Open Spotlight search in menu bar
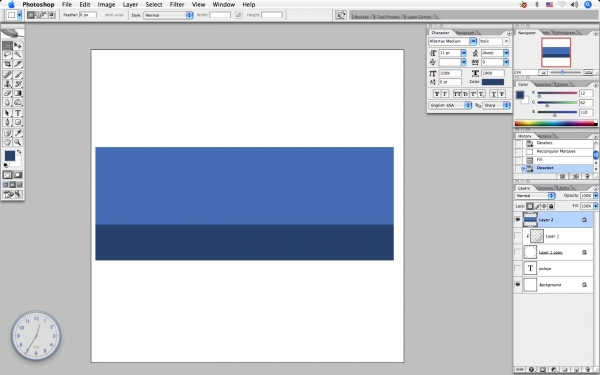600x375 pixels. click(589, 5)
